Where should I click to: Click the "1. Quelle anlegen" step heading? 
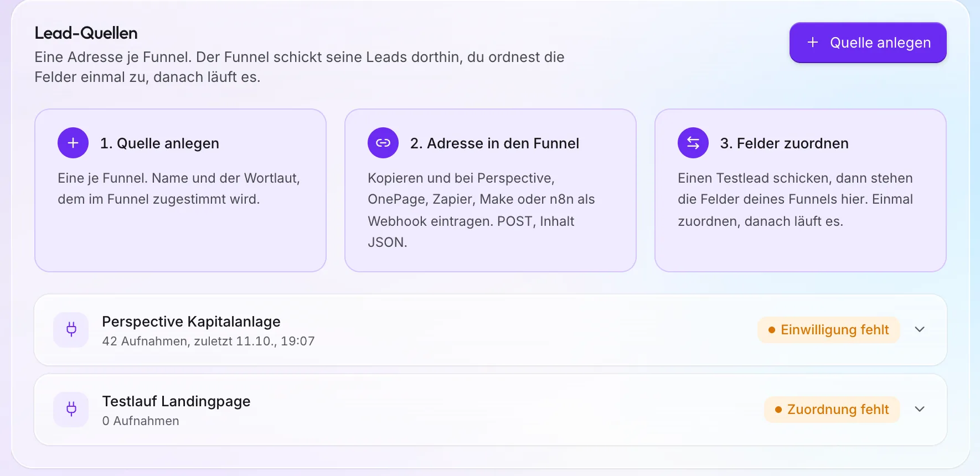pos(159,143)
